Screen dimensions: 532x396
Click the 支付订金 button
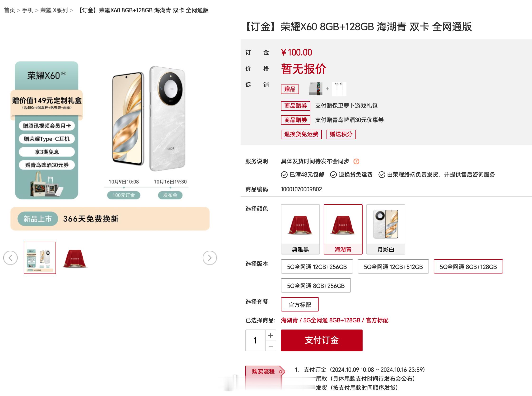coord(322,340)
